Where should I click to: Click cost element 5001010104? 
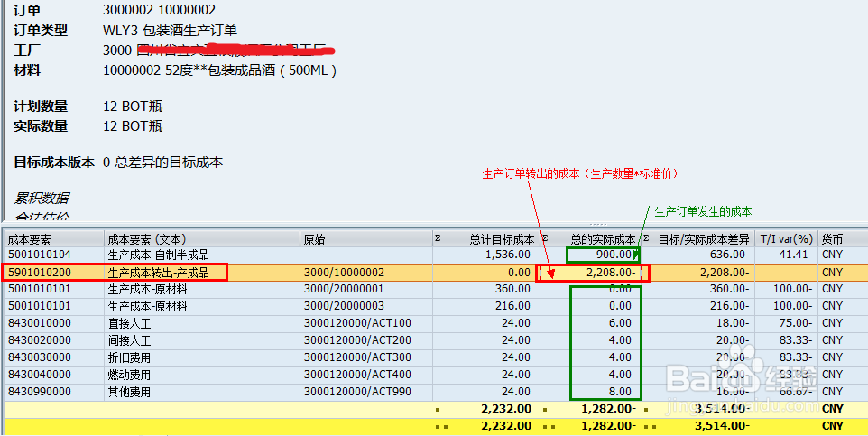[40, 255]
